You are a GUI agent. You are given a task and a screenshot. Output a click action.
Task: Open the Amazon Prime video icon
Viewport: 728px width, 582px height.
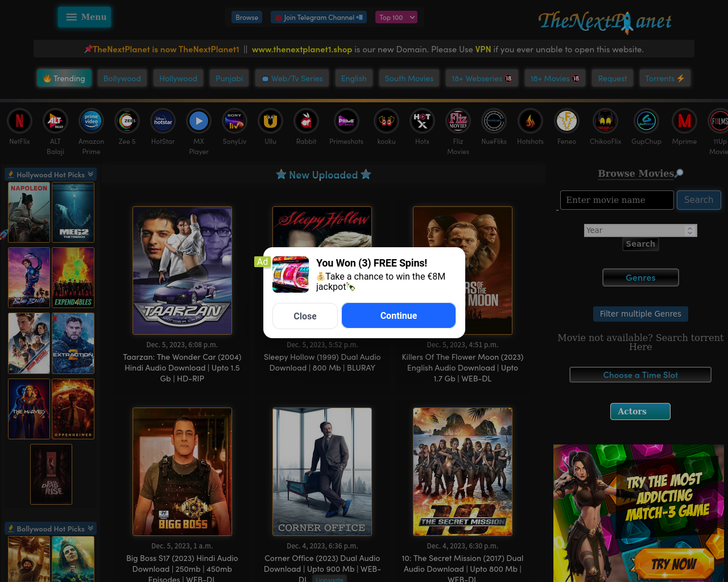pos(91,120)
